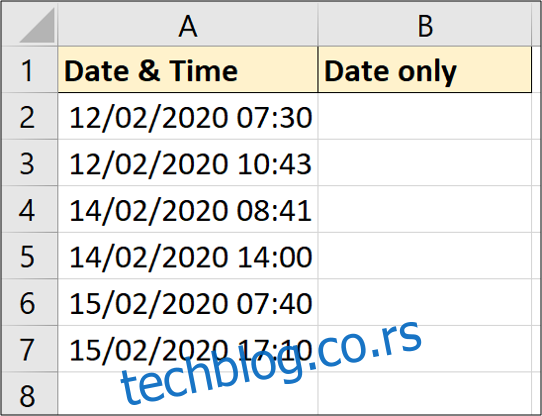Screen dimensions: 542x416
Task: Select cell with 14/02/2020 14:00
Action: (188, 256)
